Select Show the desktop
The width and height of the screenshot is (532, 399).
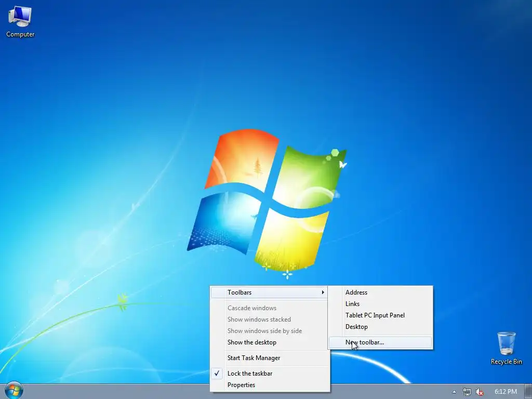270,342
